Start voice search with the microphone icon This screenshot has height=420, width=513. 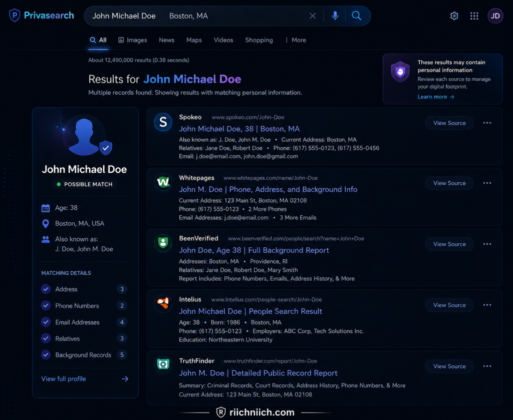[335, 16]
